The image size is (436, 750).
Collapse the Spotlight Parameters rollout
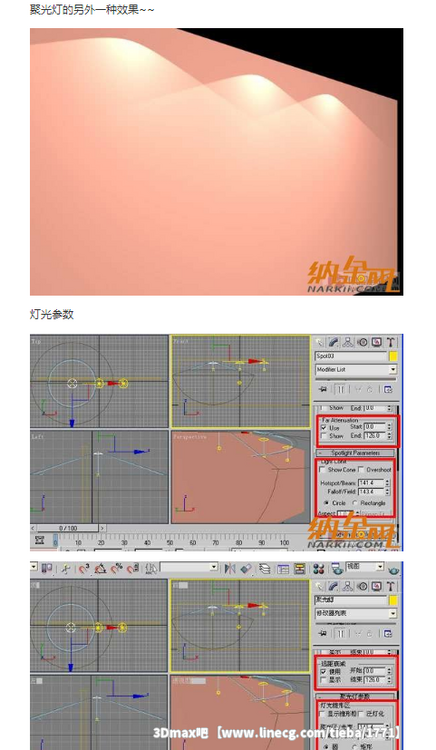point(355,452)
